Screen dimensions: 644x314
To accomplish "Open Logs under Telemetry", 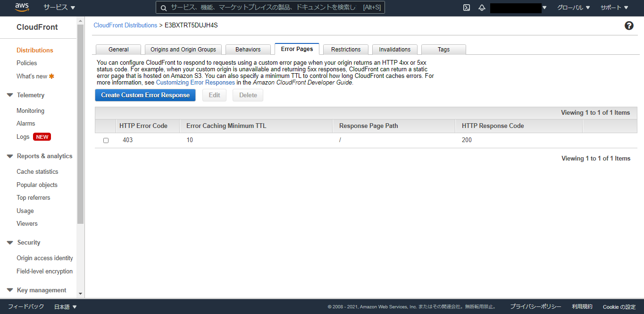I will click(x=23, y=136).
